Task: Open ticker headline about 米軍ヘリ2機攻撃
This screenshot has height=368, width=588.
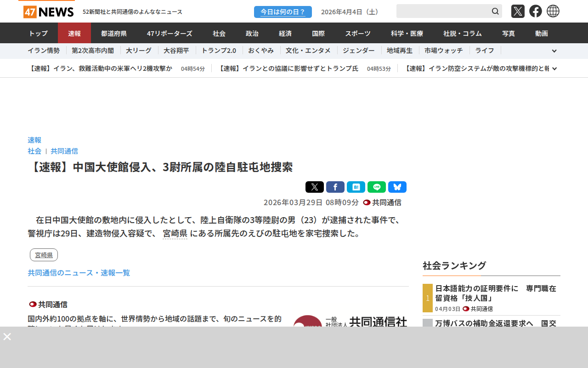Action: tap(100, 69)
